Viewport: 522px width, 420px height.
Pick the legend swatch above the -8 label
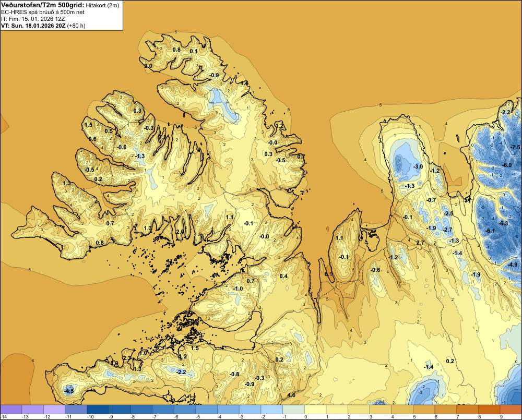click(141, 409)
